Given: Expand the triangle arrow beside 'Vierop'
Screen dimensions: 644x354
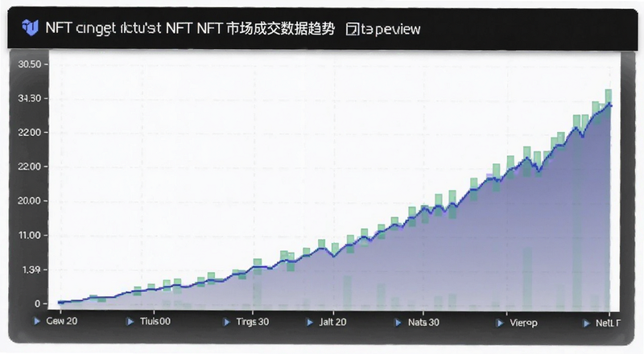Looking at the screenshot, I should coord(500,323).
